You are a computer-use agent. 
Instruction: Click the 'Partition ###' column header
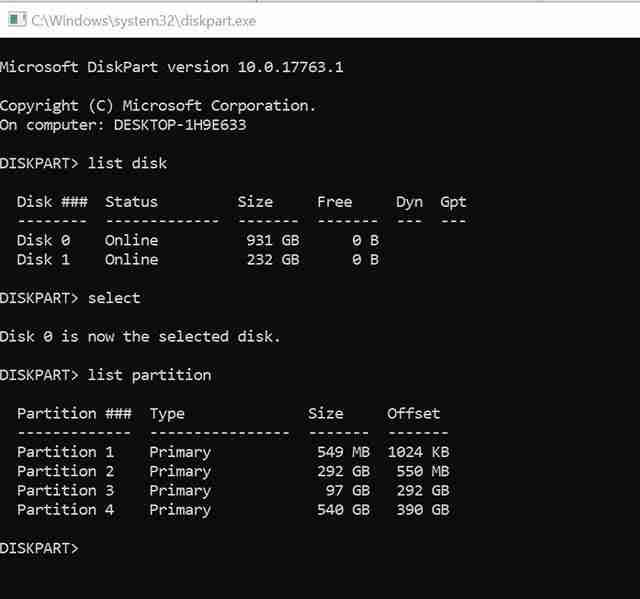74,414
